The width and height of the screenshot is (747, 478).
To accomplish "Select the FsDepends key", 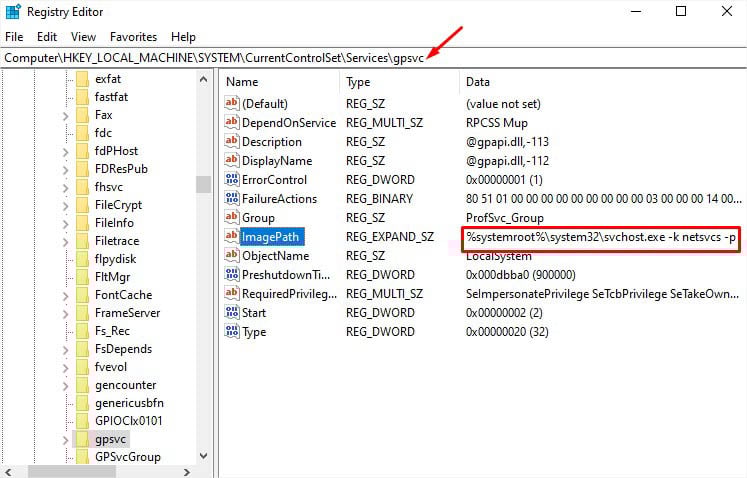I will tap(123, 349).
